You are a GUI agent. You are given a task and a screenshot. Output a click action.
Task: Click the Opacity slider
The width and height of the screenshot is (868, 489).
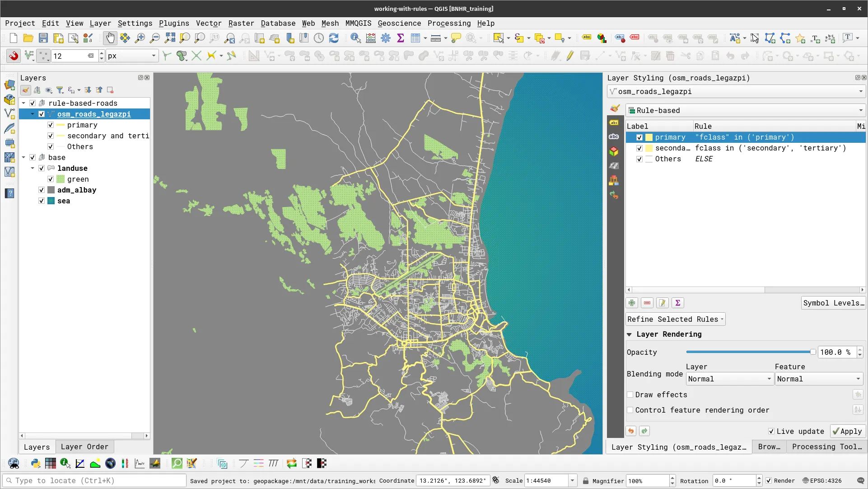click(x=750, y=352)
